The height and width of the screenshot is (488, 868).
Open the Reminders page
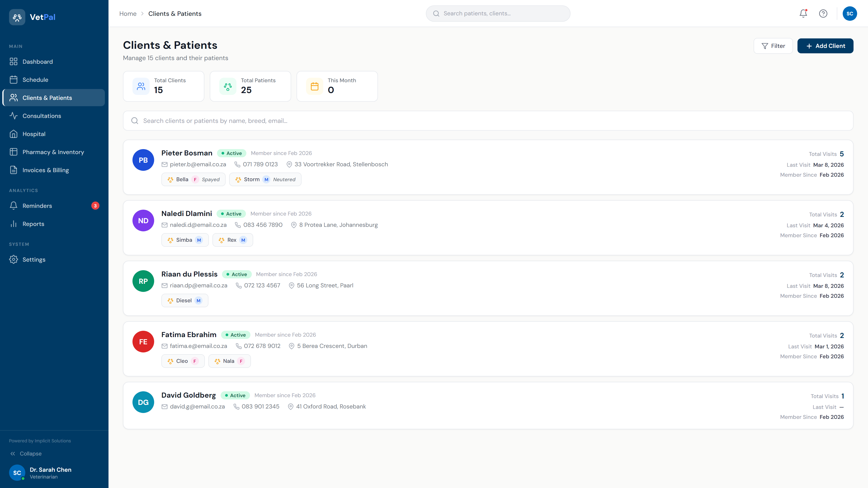(37, 206)
